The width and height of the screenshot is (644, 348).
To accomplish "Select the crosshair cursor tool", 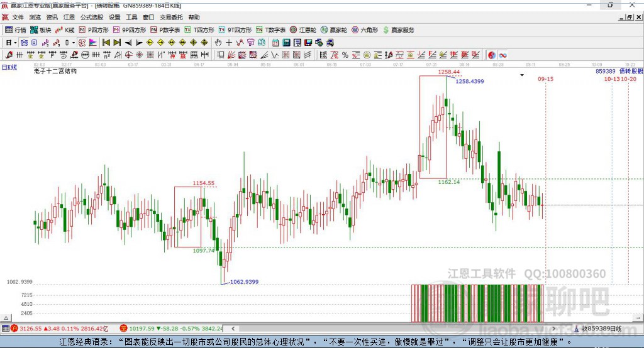I will tap(229, 42).
